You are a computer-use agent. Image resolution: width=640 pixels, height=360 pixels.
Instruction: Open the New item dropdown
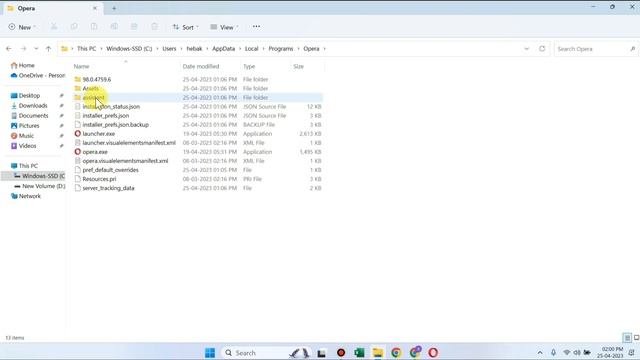(x=22, y=27)
